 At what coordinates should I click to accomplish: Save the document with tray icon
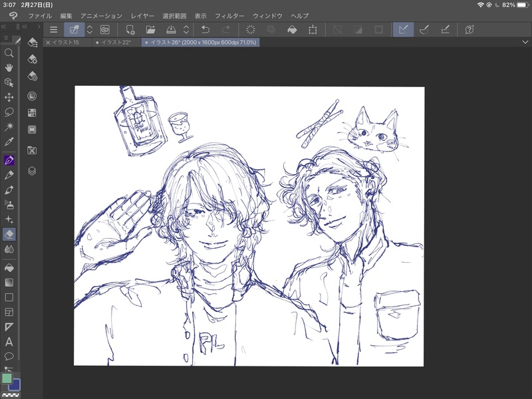(x=171, y=29)
